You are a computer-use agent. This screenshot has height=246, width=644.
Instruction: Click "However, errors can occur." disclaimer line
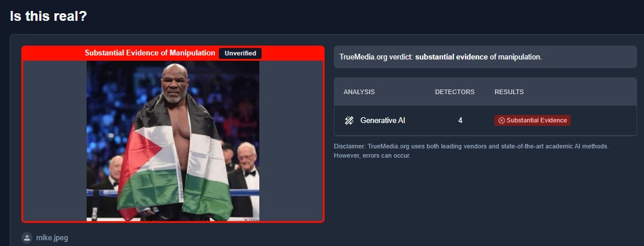coord(372,156)
